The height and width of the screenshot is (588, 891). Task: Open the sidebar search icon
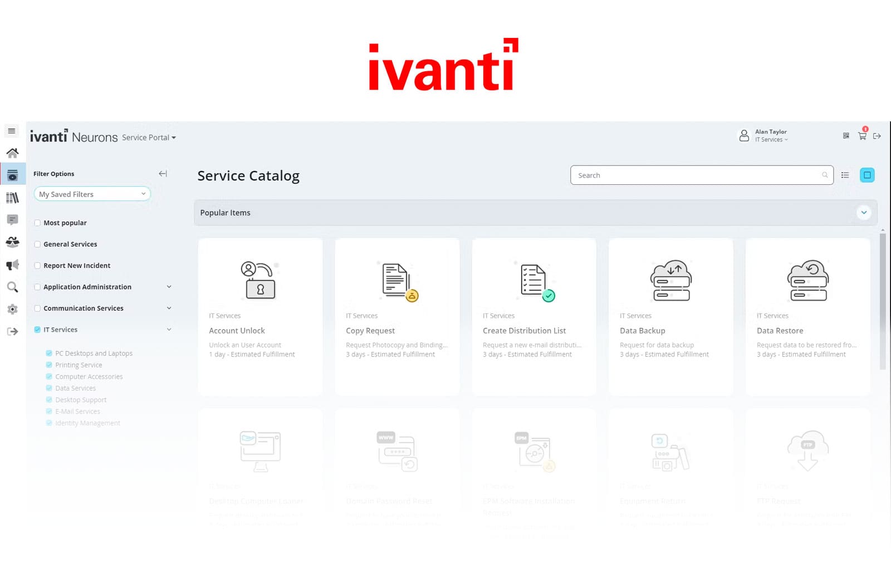pos(12,287)
